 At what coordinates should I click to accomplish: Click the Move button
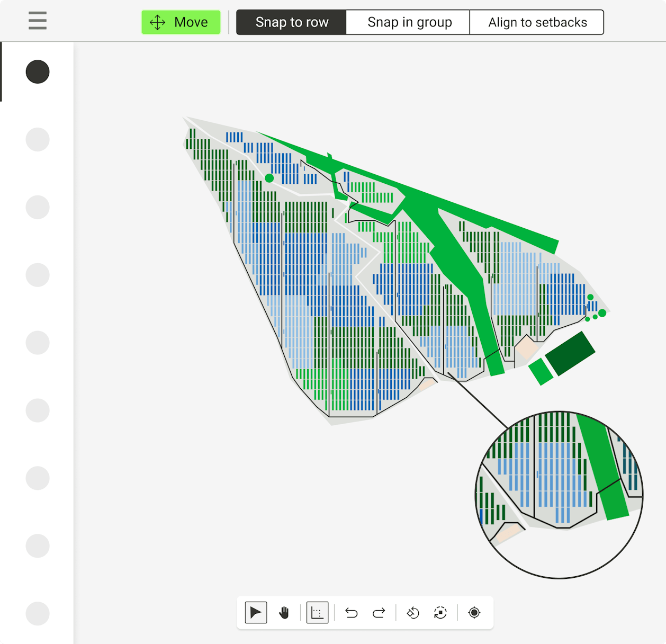coord(181,22)
